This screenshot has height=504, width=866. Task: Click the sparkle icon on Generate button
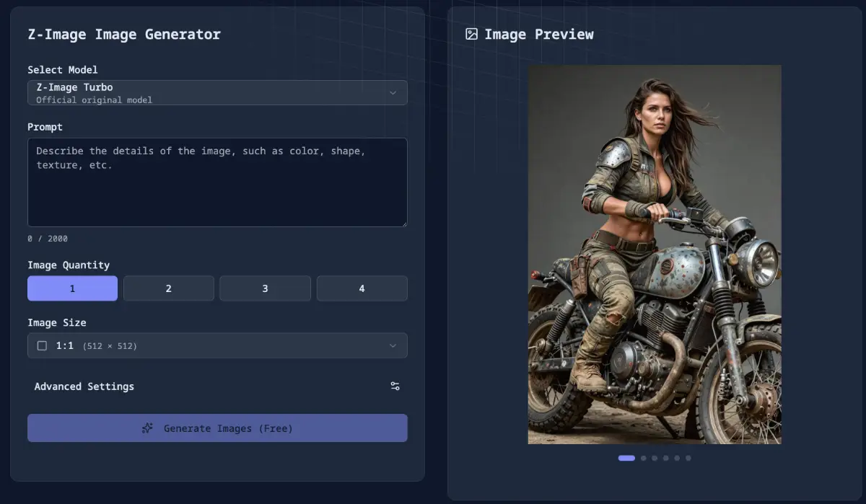[x=147, y=428]
